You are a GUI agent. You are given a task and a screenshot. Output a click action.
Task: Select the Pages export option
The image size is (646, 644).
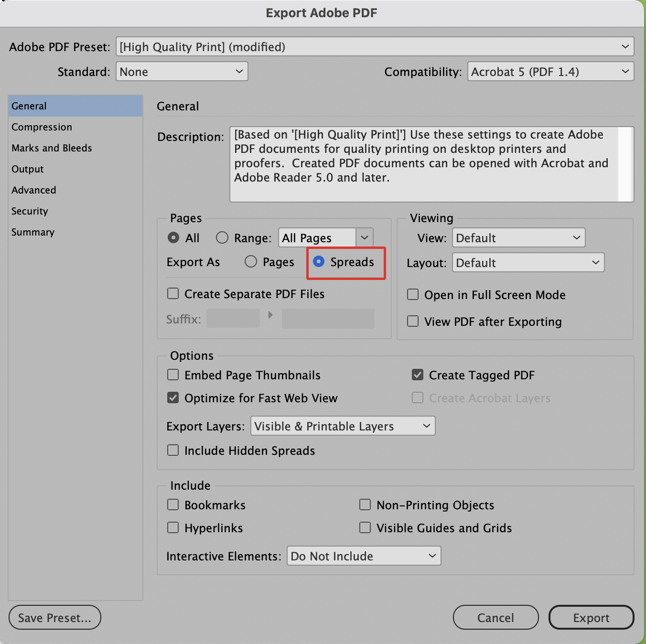[x=251, y=262]
